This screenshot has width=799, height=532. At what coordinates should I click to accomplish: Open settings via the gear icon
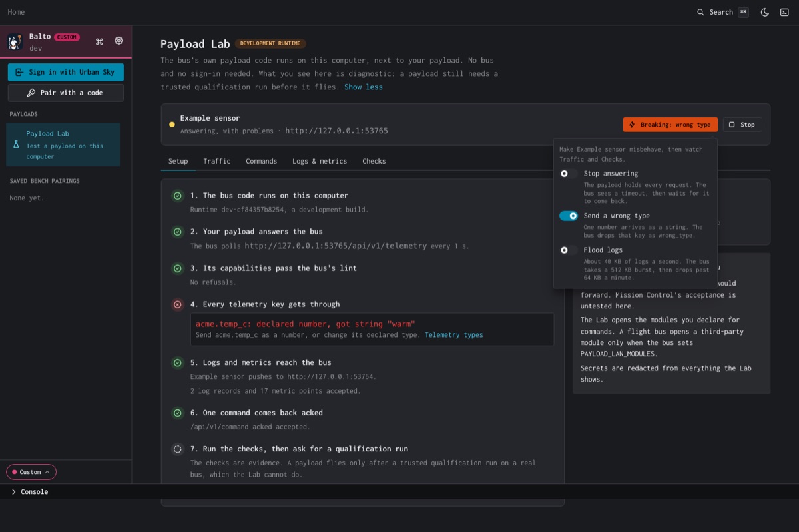click(119, 41)
